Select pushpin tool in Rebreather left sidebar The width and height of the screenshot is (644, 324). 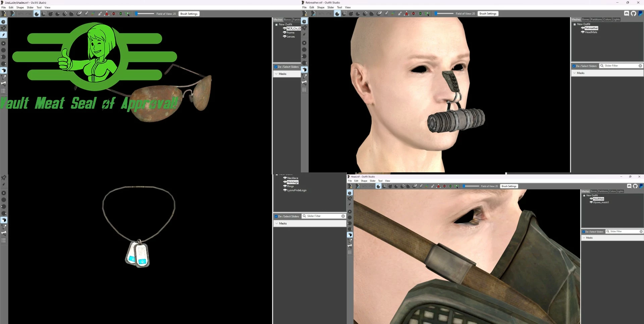304,28
